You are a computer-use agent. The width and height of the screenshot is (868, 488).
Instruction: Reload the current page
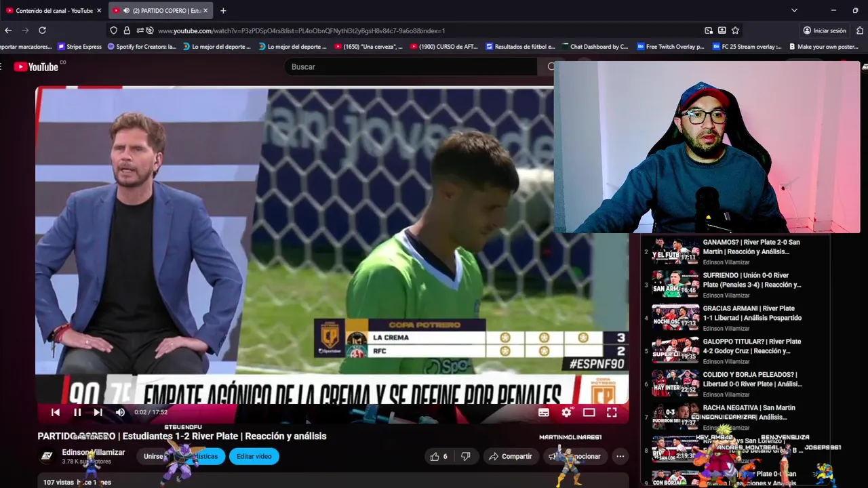[x=42, y=30]
